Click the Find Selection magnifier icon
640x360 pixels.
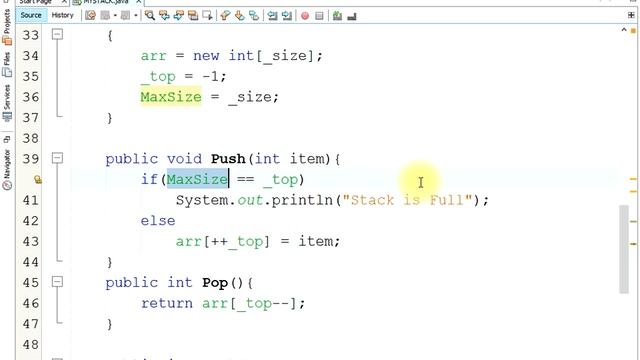click(x=150, y=16)
